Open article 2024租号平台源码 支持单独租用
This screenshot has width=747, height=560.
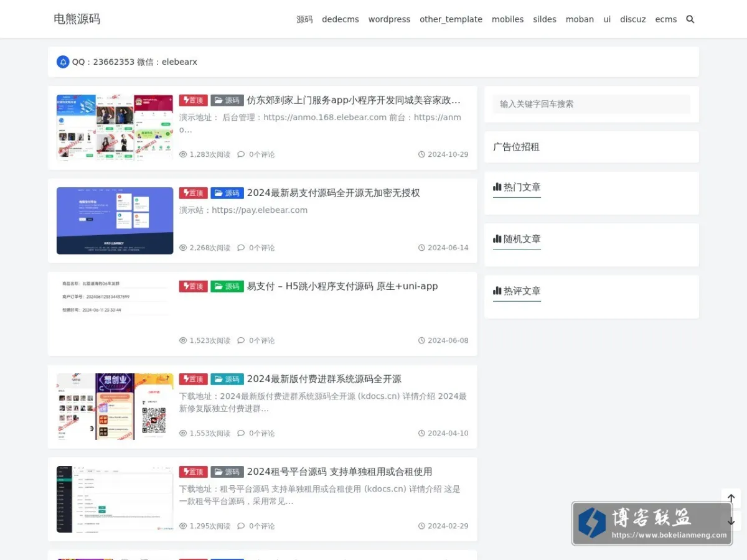click(340, 472)
